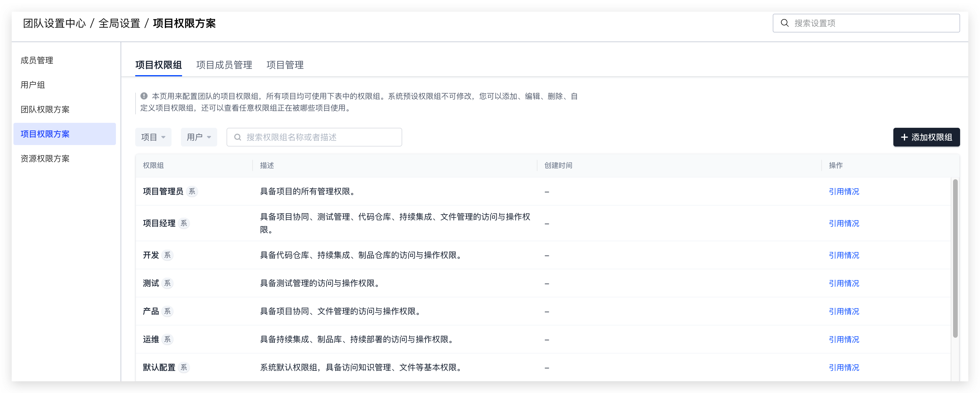This screenshot has width=980, height=393.
Task: Select the 开发 group name
Action: [151, 255]
